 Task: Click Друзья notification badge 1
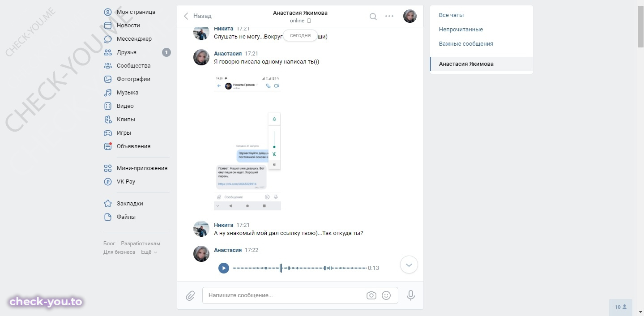(166, 52)
